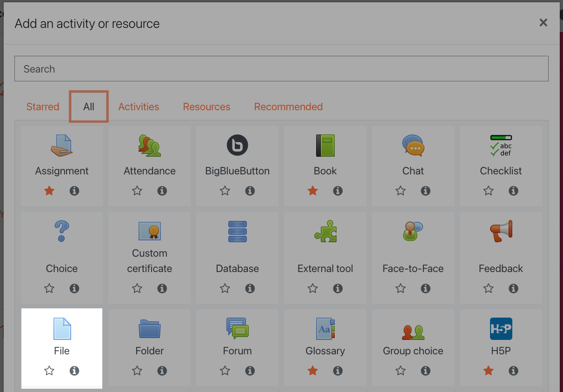Open the Feedback megaphone icon
This screenshot has height=392, width=563.
pos(501,231)
